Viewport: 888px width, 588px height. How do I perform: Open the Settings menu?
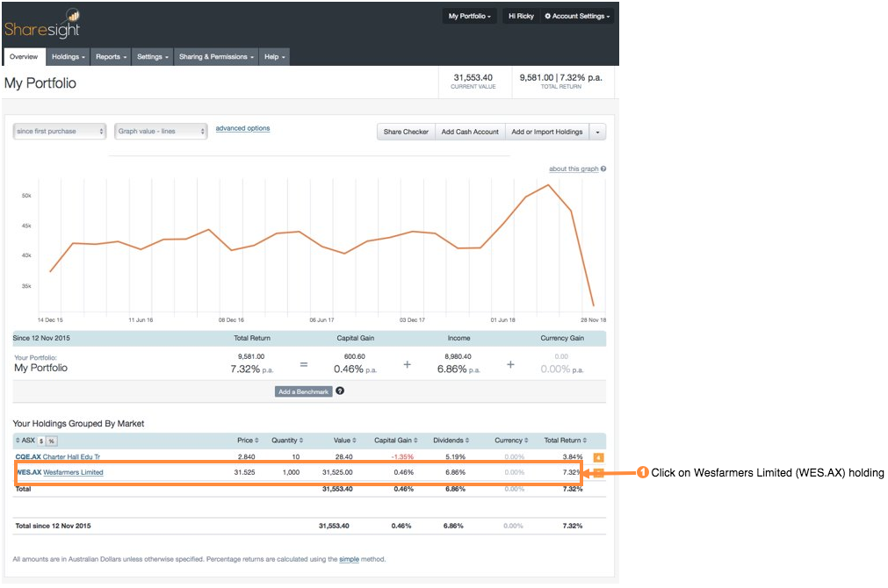point(152,56)
